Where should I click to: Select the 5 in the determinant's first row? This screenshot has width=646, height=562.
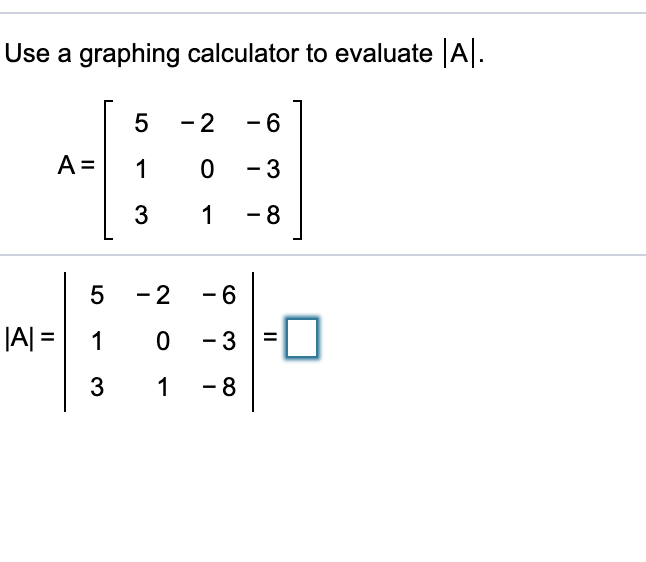click(x=97, y=295)
